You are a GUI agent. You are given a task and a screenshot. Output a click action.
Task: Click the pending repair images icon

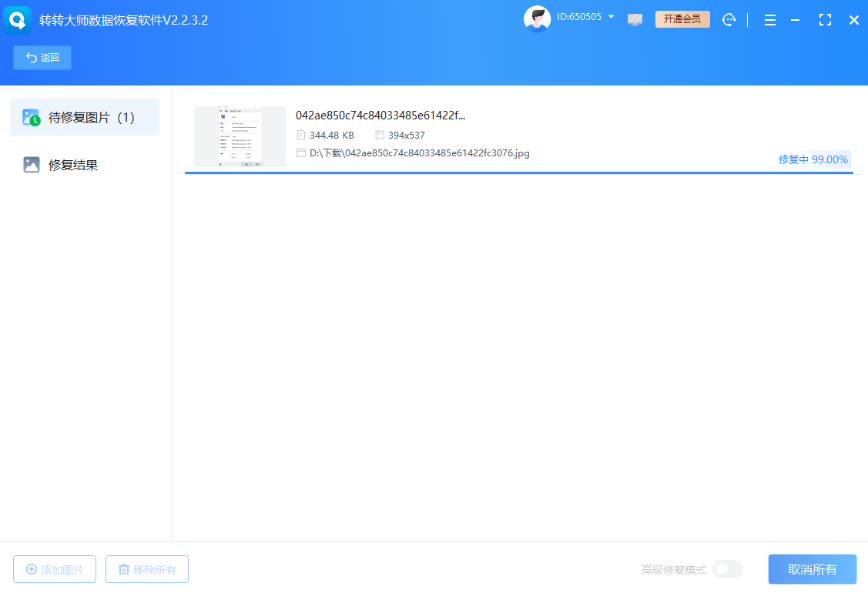[x=31, y=118]
